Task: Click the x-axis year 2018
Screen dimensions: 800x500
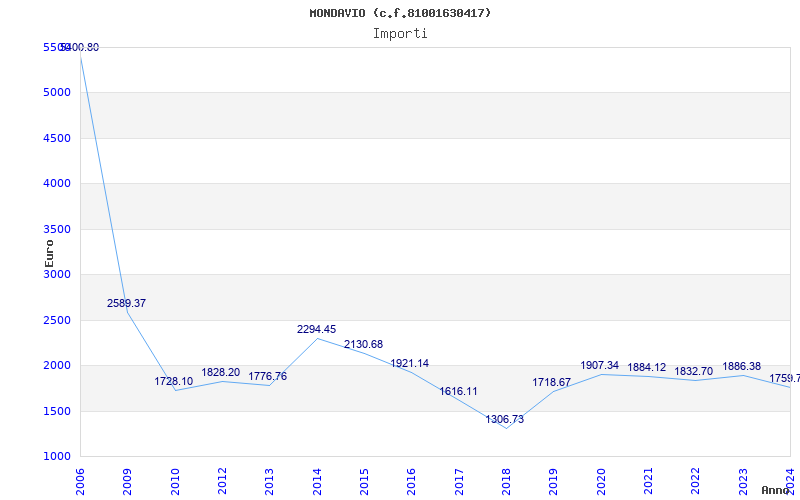Action: (x=506, y=482)
